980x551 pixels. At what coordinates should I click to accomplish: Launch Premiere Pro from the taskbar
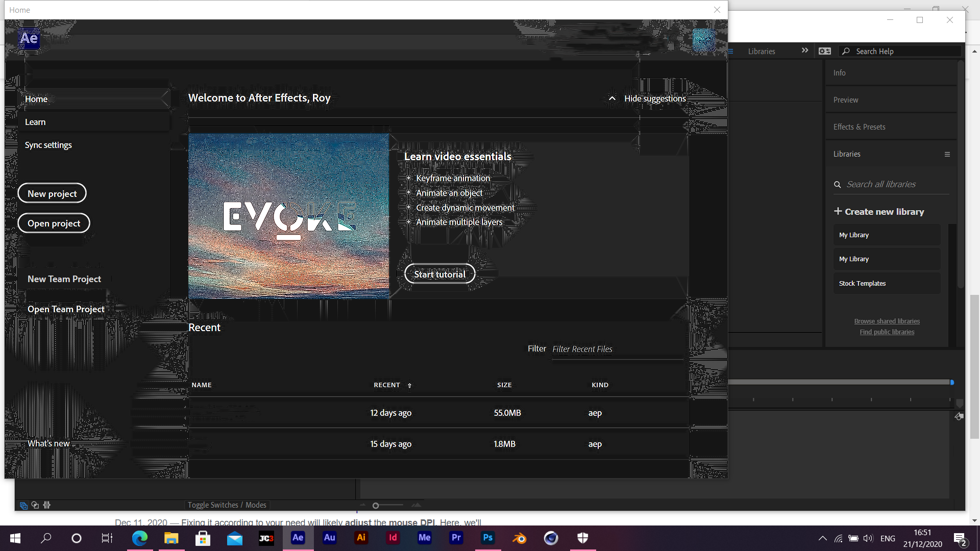point(456,538)
